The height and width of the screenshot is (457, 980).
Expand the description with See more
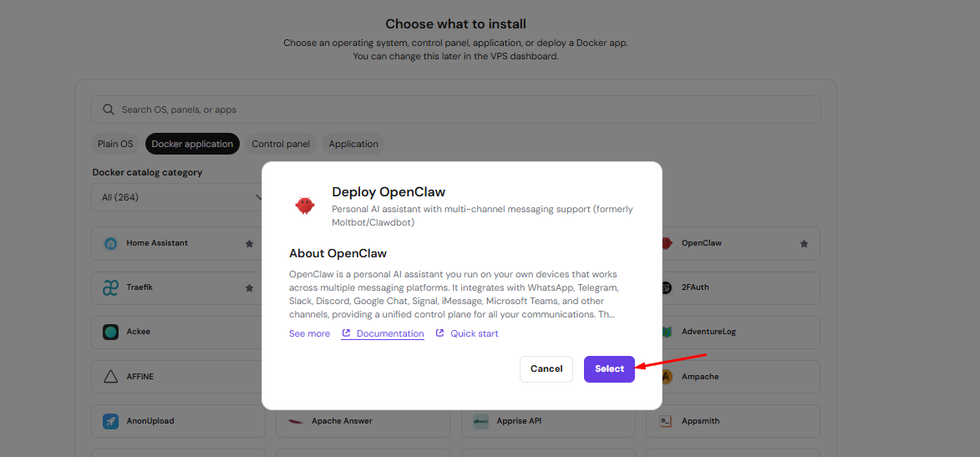309,333
